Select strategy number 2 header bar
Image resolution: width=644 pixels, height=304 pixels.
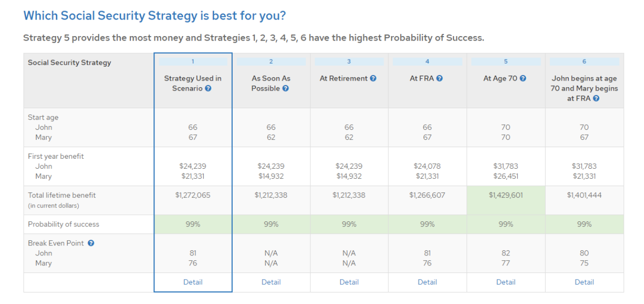271,62
